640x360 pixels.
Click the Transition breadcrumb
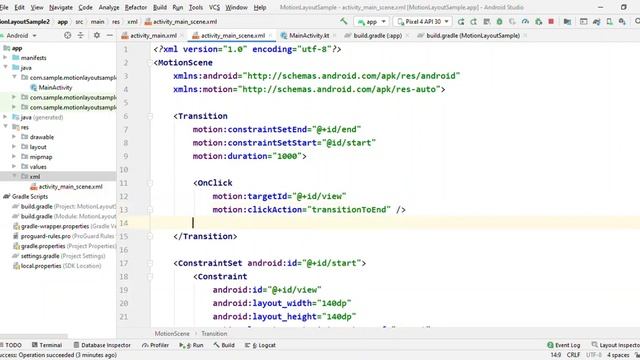tap(214, 333)
